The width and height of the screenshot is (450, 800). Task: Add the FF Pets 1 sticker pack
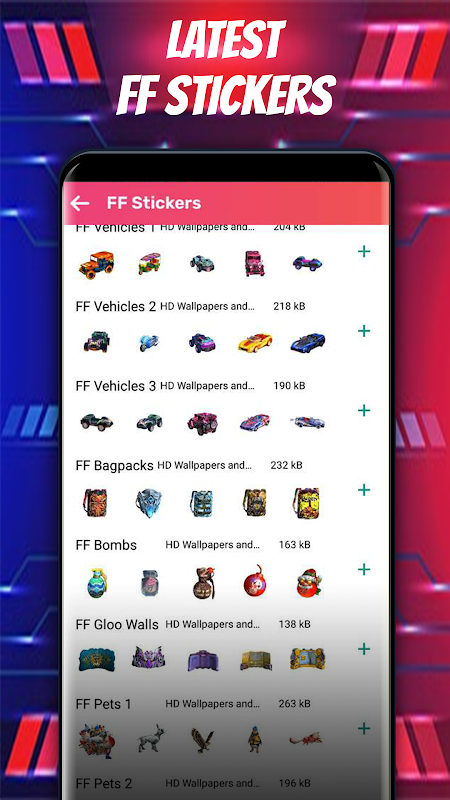tap(364, 729)
